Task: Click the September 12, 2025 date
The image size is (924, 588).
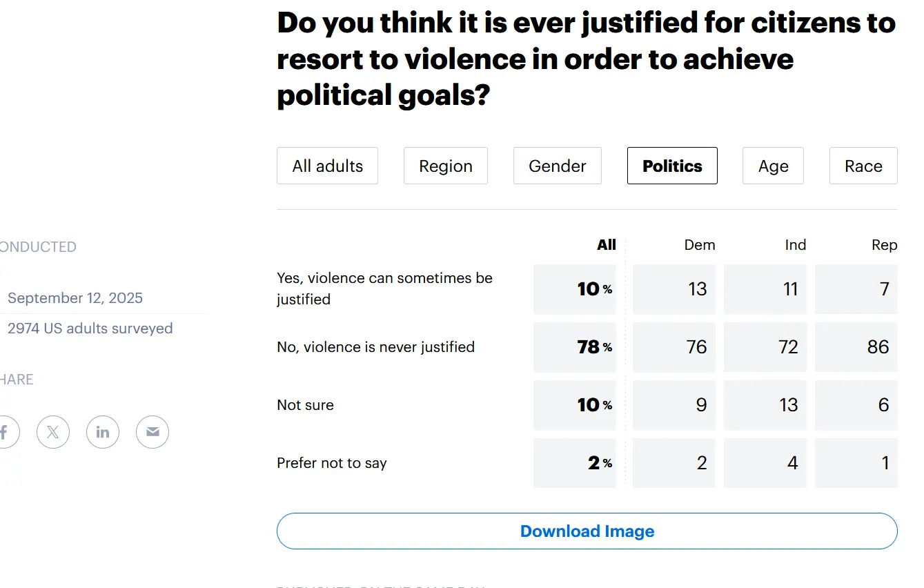Action: point(75,298)
